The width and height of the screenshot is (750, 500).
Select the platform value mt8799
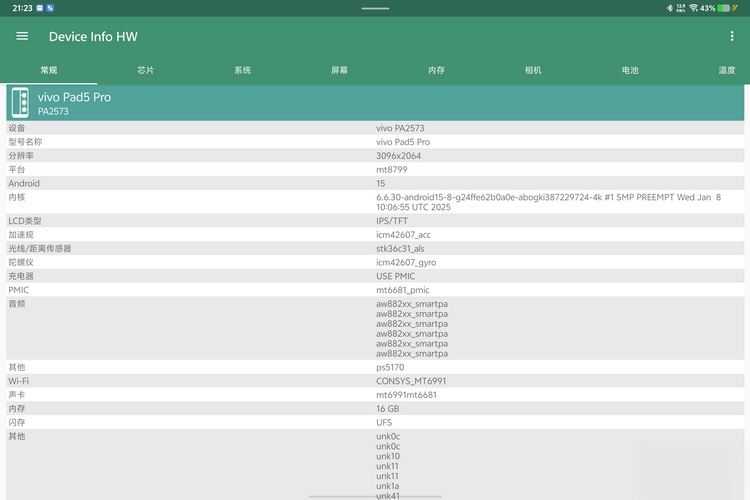coord(392,170)
